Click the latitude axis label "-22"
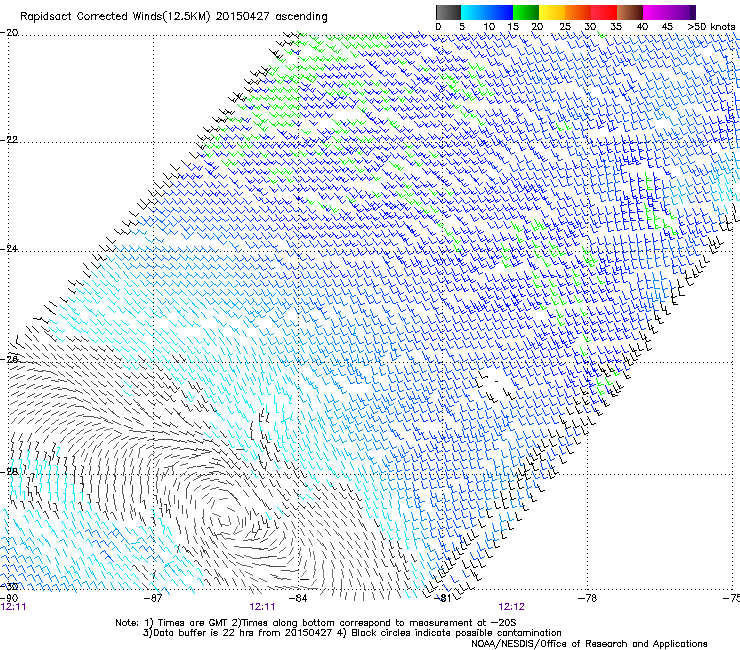Screen dimensions: 740x650 tap(9, 140)
